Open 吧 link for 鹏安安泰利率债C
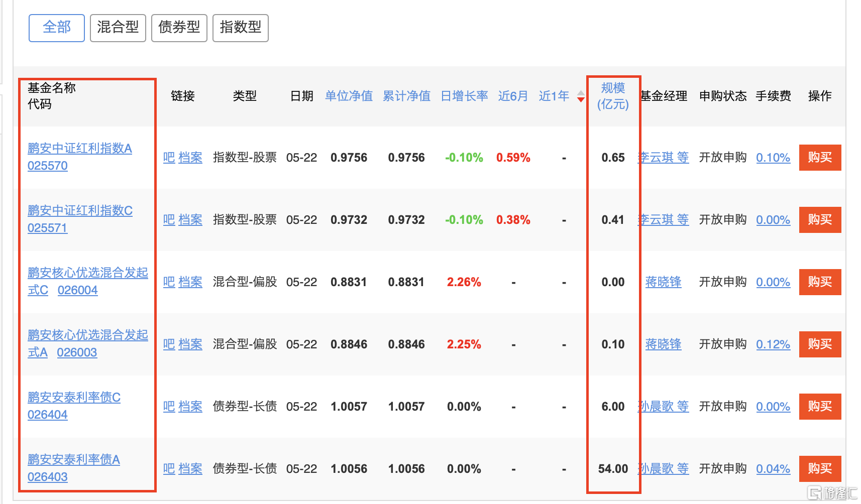861x504 pixels. pos(169,407)
